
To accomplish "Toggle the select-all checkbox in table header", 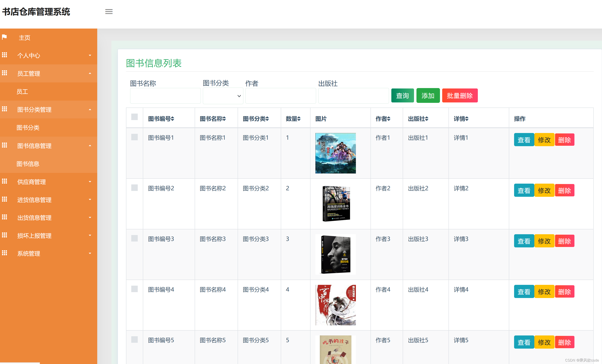I will tap(135, 117).
